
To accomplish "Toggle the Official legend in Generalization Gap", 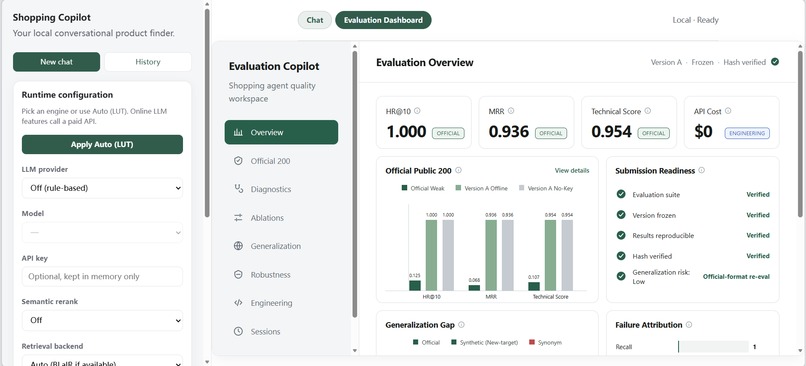I will [415, 342].
